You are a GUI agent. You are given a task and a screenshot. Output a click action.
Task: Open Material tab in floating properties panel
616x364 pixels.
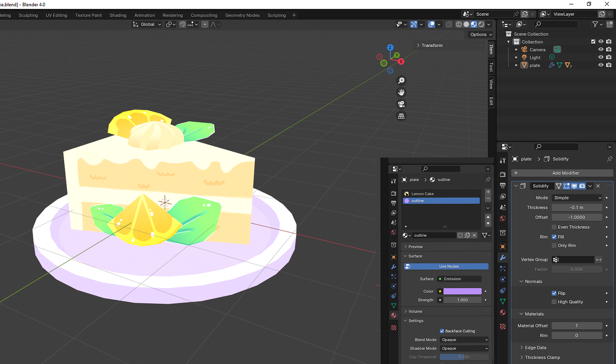pos(393,315)
